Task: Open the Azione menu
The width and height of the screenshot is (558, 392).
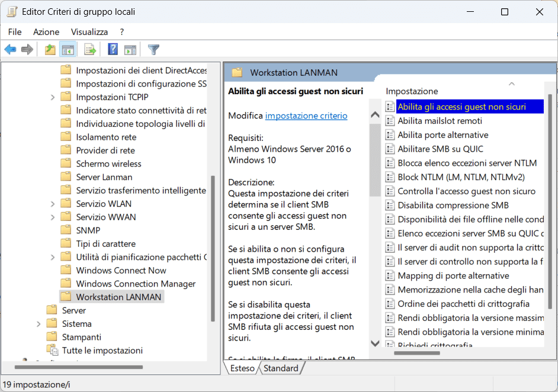Action: point(46,32)
